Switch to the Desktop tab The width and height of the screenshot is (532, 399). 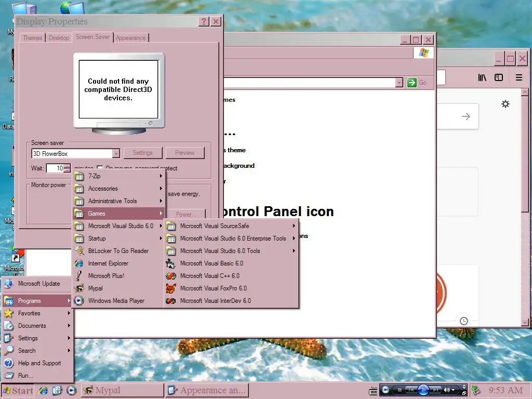(x=59, y=38)
